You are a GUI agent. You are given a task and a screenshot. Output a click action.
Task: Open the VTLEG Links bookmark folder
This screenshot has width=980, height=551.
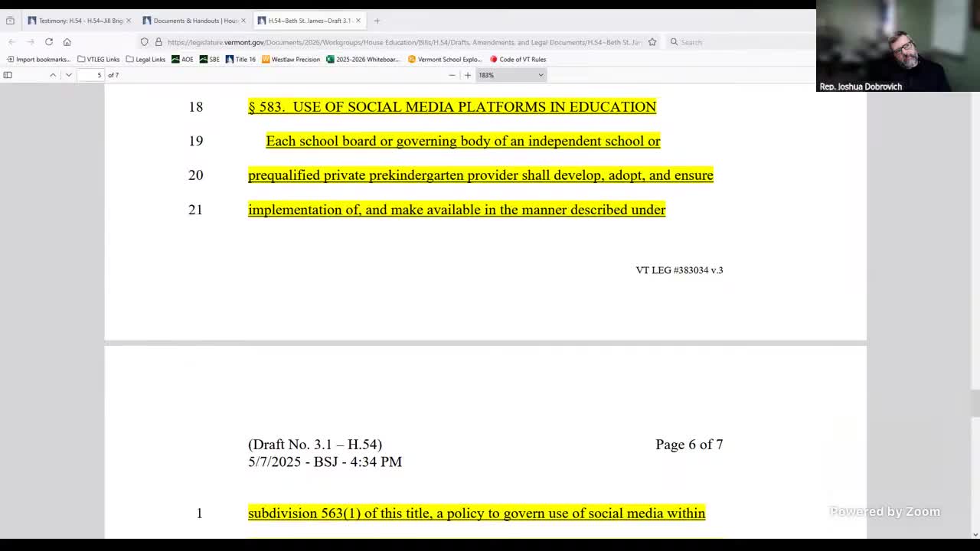coord(99,59)
